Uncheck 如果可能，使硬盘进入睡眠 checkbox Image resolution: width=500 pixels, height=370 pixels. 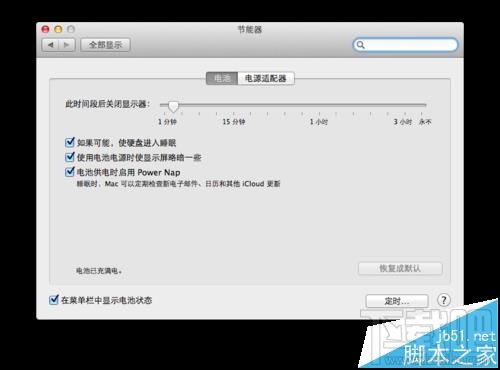[69, 142]
